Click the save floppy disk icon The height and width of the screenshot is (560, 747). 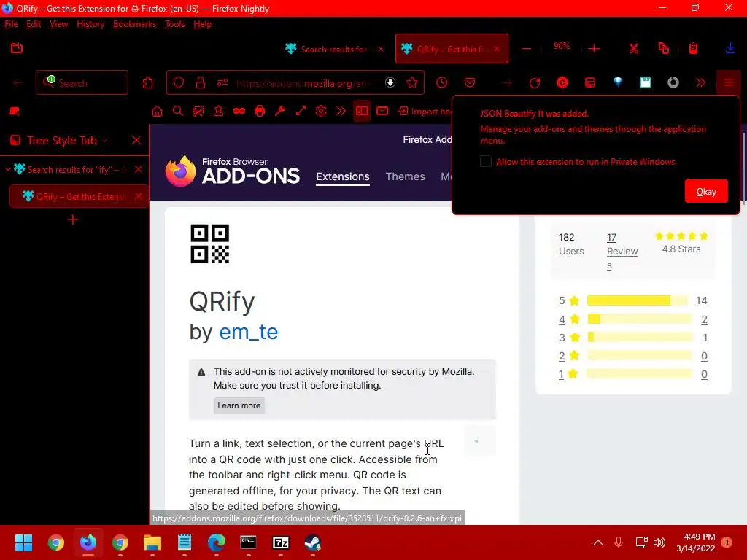(646, 82)
